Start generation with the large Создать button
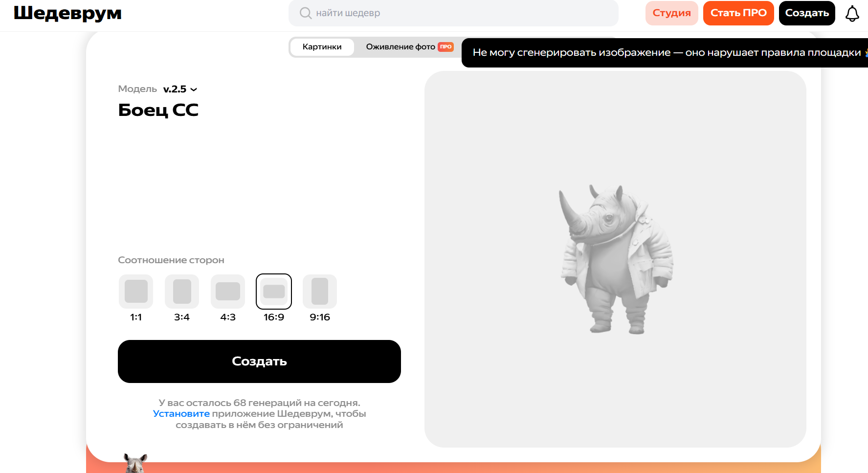The width and height of the screenshot is (868, 473). (x=259, y=361)
